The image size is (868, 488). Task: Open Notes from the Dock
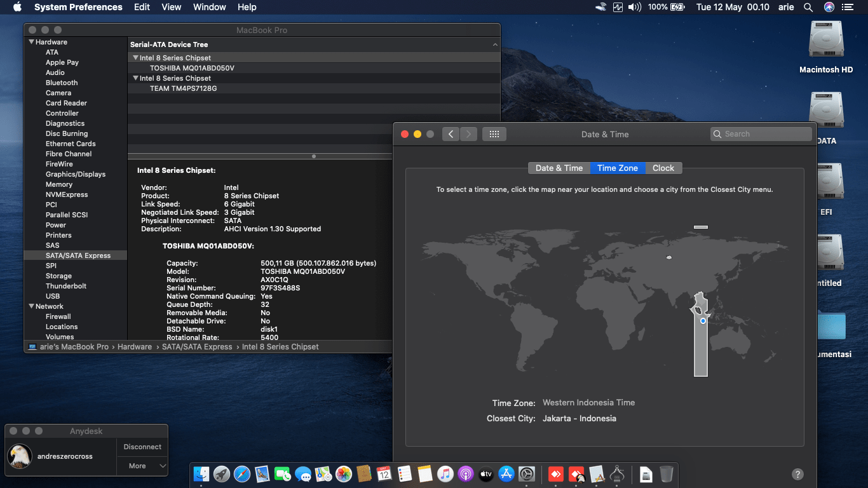[x=424, y=473]
